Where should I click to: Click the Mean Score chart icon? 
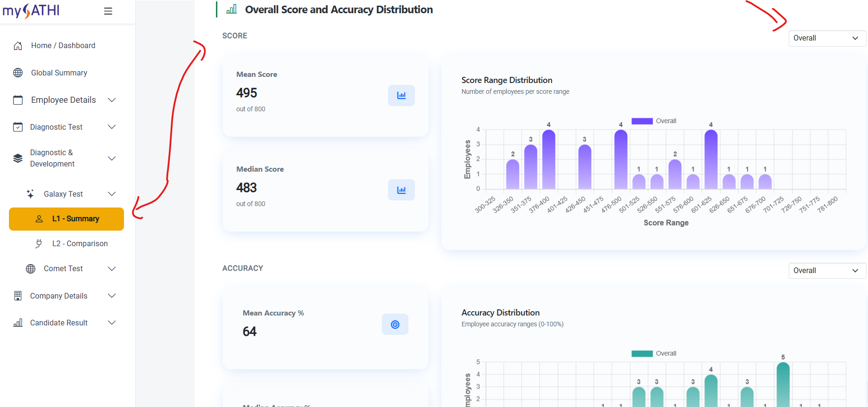(401, 95)
